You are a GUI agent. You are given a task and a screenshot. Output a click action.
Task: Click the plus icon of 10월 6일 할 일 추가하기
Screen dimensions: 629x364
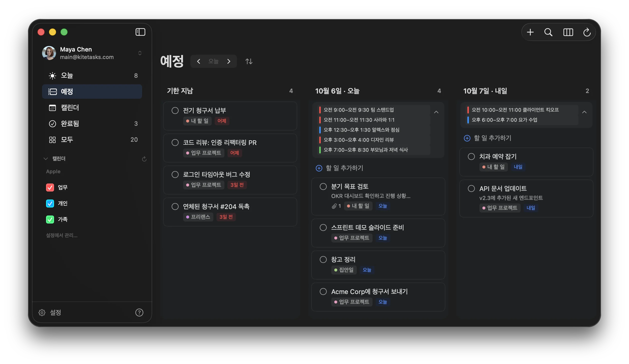[x=319, y=168]
